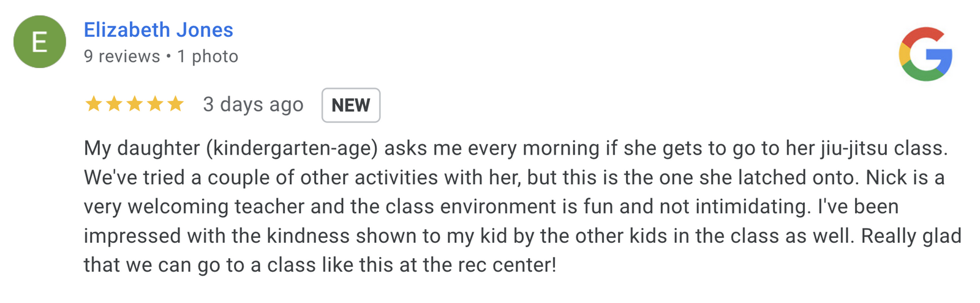Select the fifth rating star

176,104
